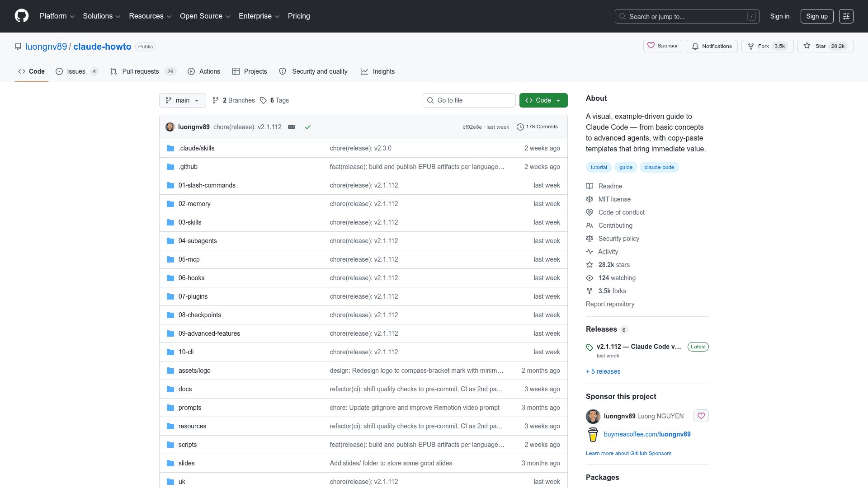The image size is (868, 488).
Task: Expand the green Code dropdown button
Action: point(543,100)
